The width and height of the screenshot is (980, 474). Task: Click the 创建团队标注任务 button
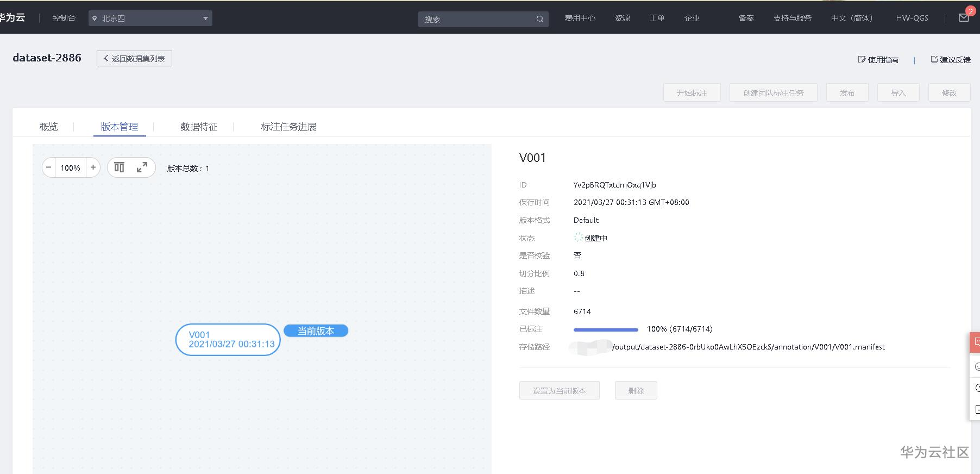point(774,92)
